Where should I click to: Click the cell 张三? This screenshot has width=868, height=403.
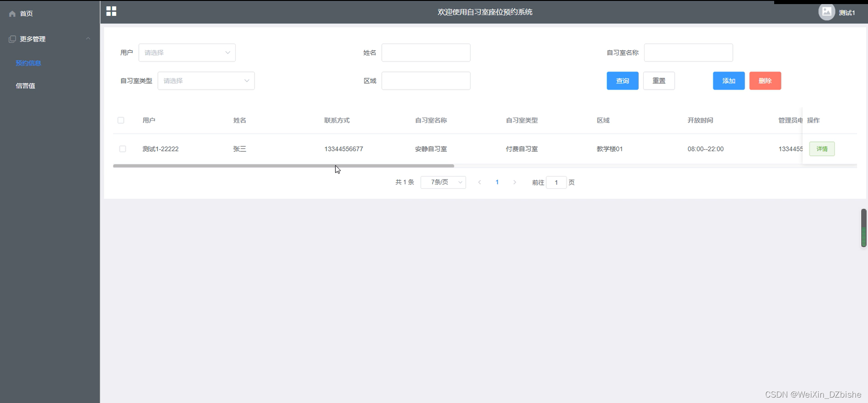point(240,149)
